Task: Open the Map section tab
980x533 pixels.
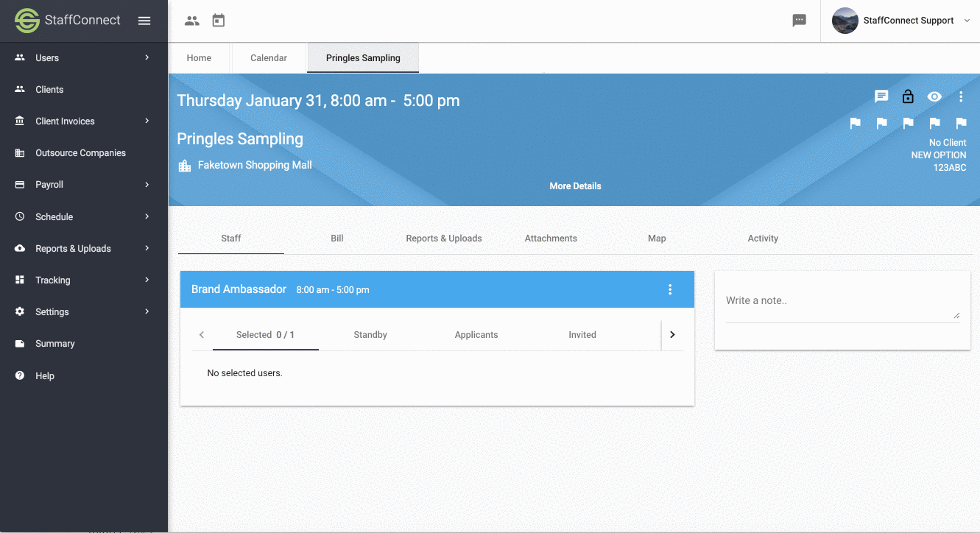Action: coord(657,239)
